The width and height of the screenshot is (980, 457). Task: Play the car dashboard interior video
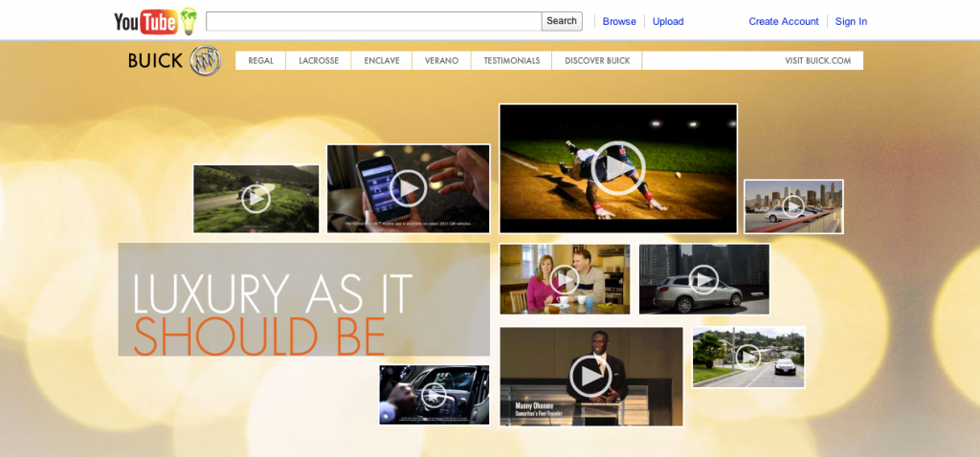point(434,395)
